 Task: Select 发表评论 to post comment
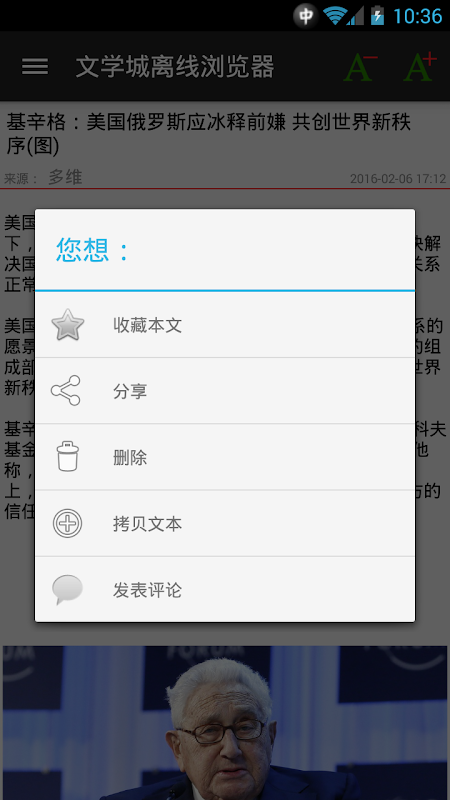tap(224, 589)
